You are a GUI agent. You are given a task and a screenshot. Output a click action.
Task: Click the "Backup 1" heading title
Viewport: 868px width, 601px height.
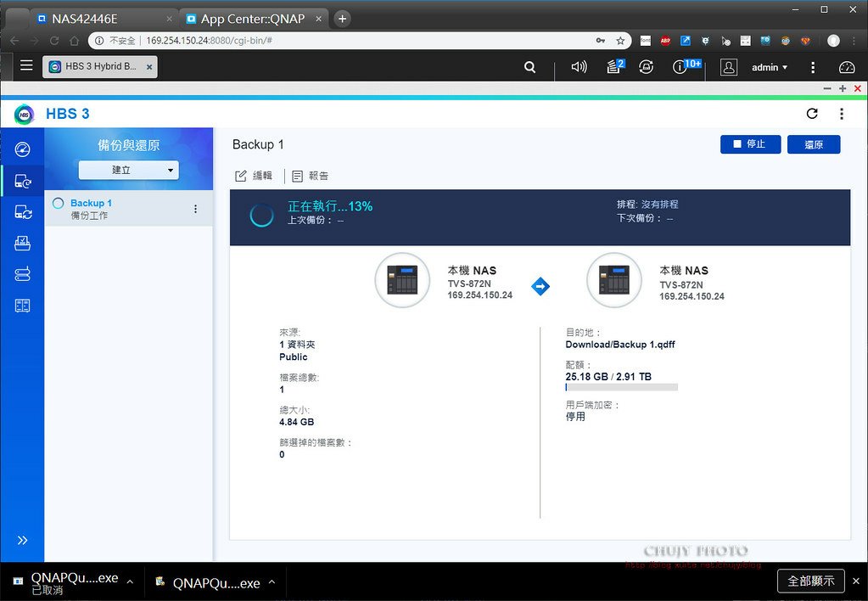point(258,144)
